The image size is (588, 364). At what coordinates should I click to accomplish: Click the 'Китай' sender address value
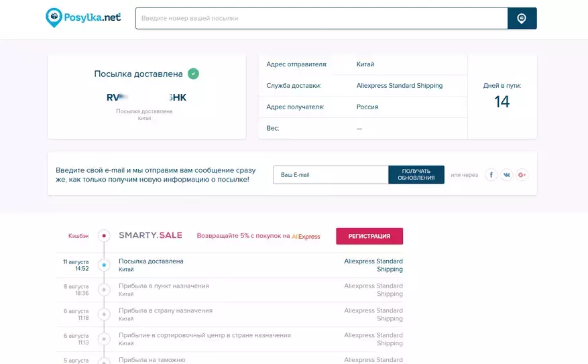365,64
